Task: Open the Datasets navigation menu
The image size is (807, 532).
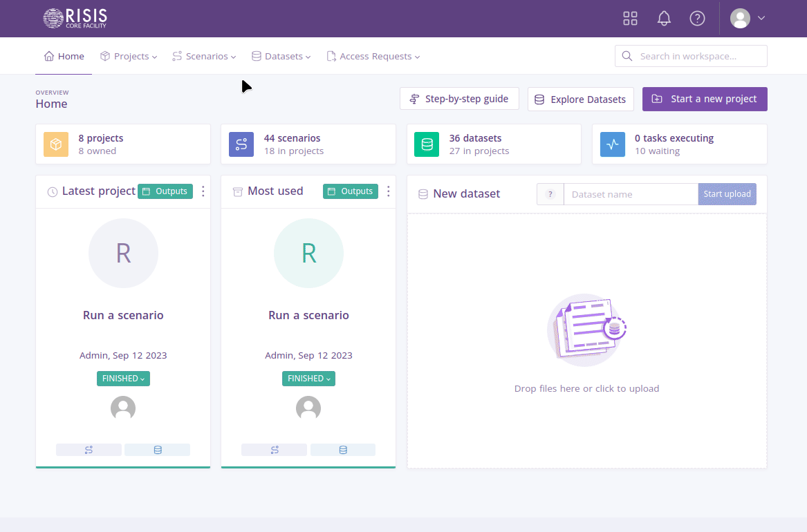Action: [x=281, y=57]
